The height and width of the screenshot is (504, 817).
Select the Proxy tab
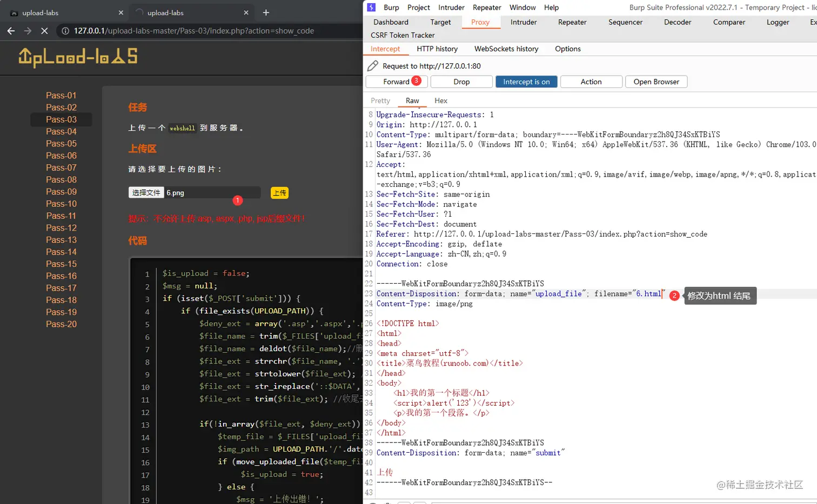click(480, 22)
